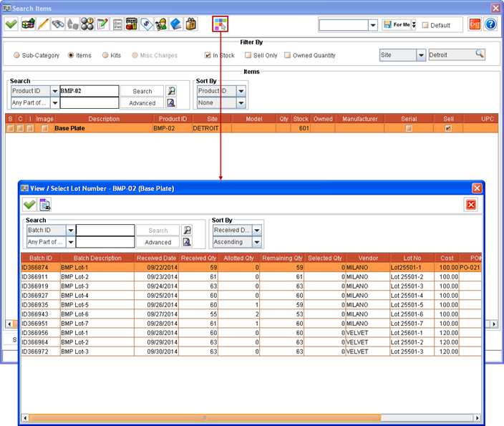Screen dimensions: 504x426
Task: Sort by the Received Date column header
Action: 156,258
